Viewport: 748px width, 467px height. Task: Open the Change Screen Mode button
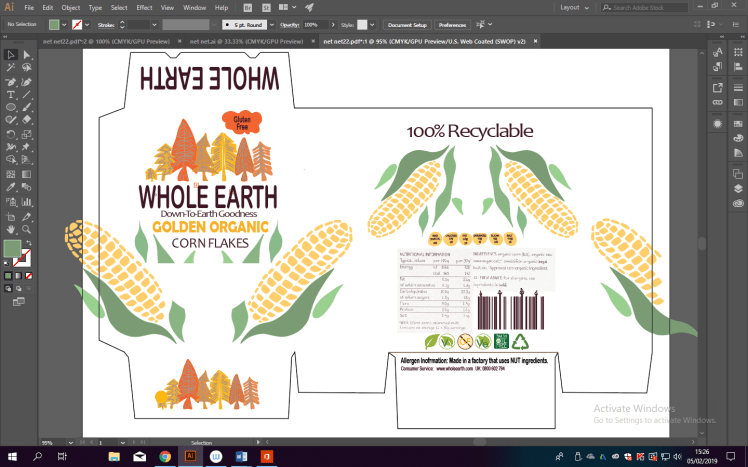(x=19, y=301)
